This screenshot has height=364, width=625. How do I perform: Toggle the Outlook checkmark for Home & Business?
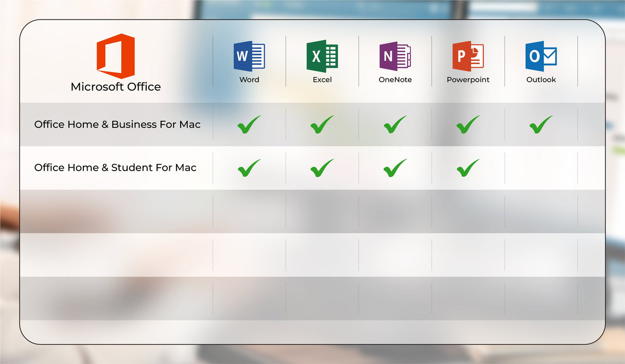click(x=541, y=124)
